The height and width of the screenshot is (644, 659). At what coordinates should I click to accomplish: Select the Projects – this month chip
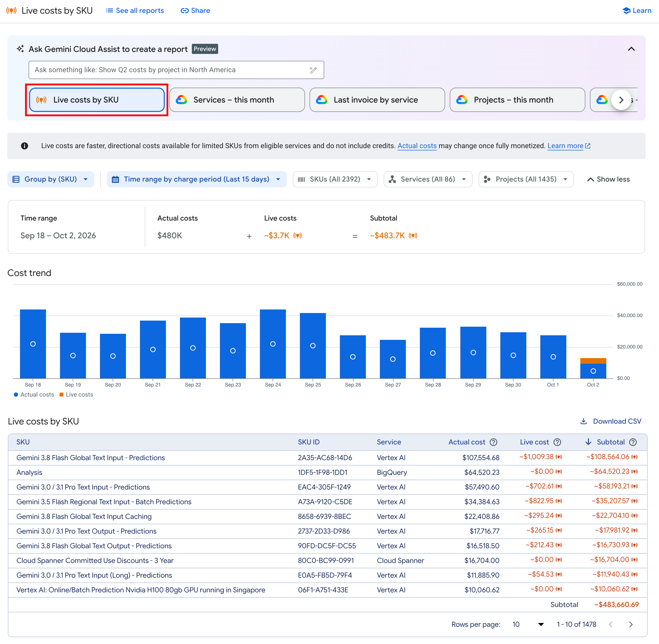click(517, 100)
